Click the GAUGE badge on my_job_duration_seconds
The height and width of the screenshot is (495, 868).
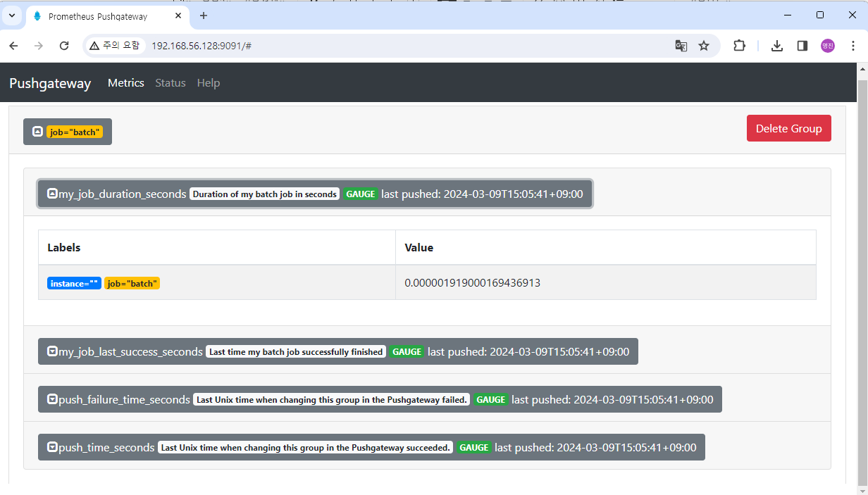coord(361,194)
